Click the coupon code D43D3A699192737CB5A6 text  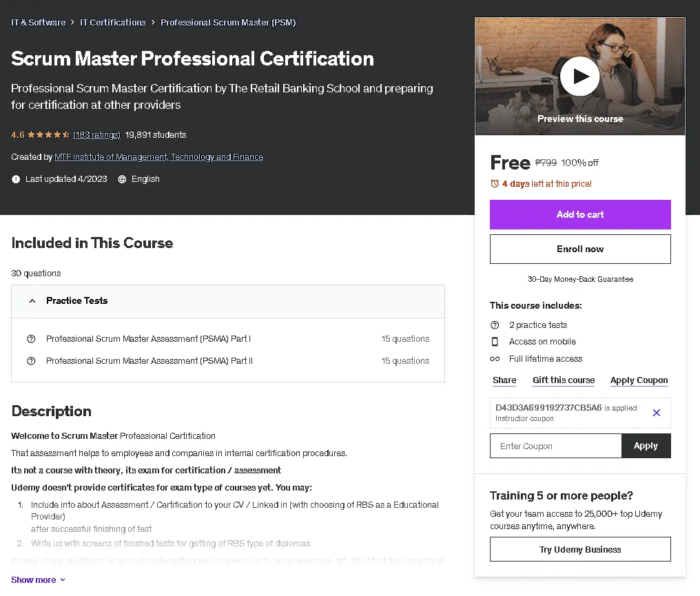[548, 408]
